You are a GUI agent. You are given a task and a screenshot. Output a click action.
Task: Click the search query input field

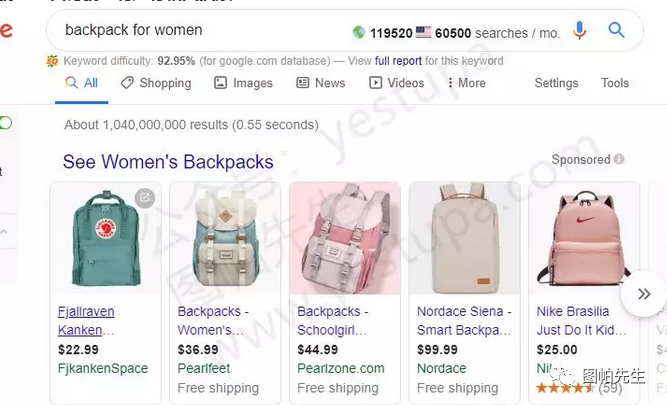pyautogui.click(x=200, y=30)
